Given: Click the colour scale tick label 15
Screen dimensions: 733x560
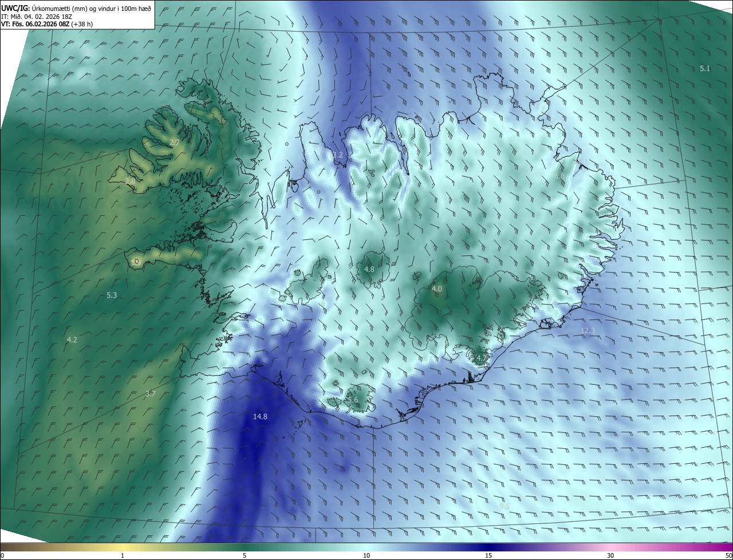Looking at the screenshot, I should click(488, 555).
